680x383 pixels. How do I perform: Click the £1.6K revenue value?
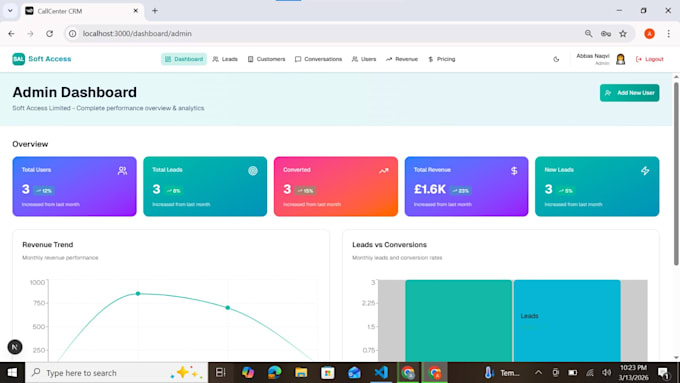[x=429, y=189]
